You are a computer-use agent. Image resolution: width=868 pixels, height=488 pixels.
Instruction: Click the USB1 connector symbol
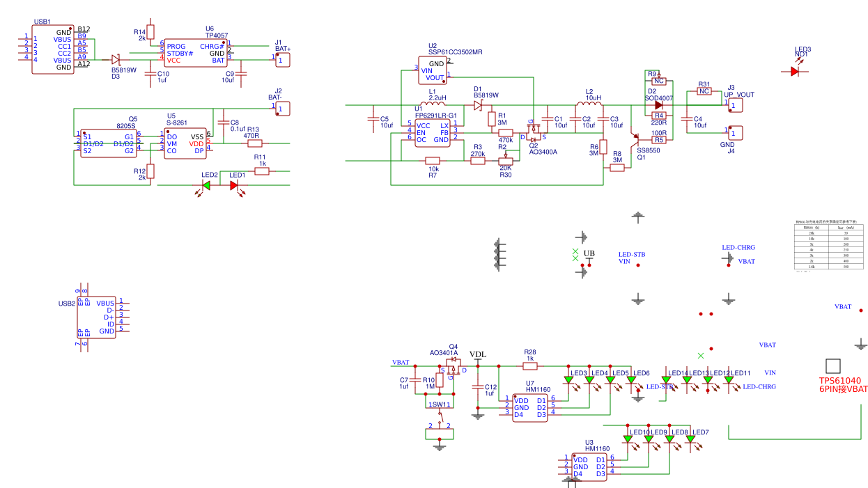point(53,49)
